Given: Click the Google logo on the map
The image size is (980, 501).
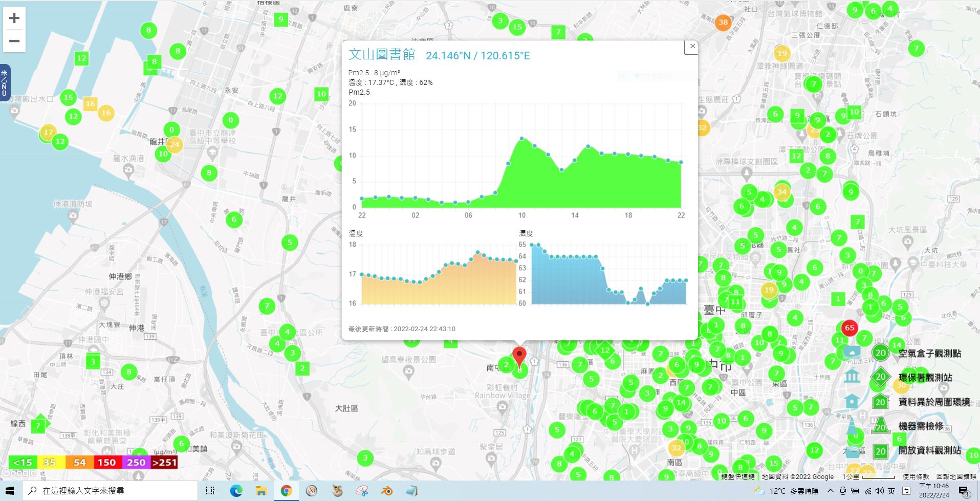Looking at the screenshot, I should pos(18,473).
